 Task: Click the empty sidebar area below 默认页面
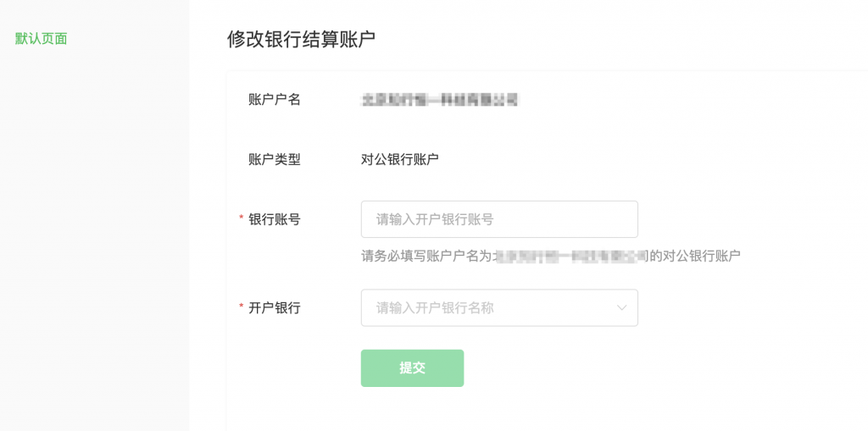93,237
